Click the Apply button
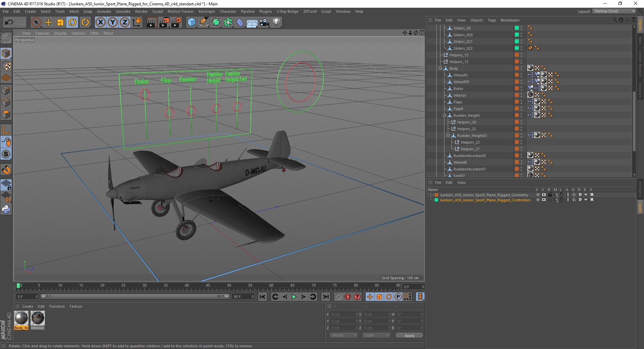The width and height of the screenshot is (644, 349). [x=409, y=336]
